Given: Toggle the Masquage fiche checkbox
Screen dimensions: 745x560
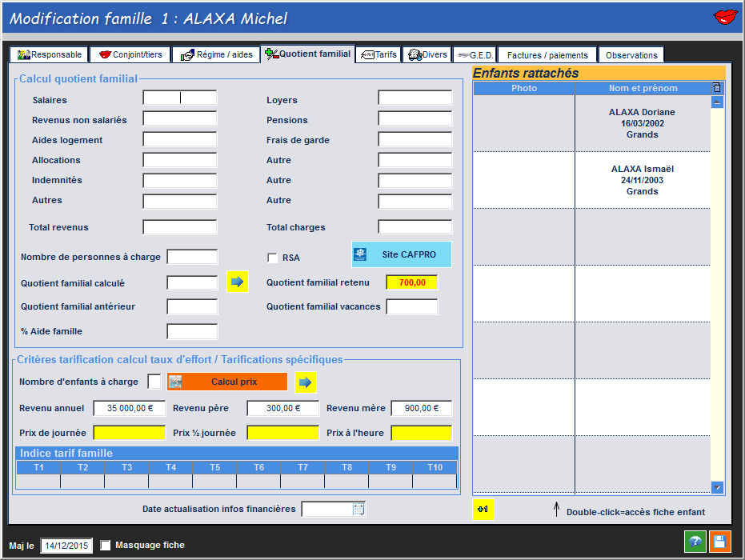Looking at the screenshot, I should (x=106, y=546).
